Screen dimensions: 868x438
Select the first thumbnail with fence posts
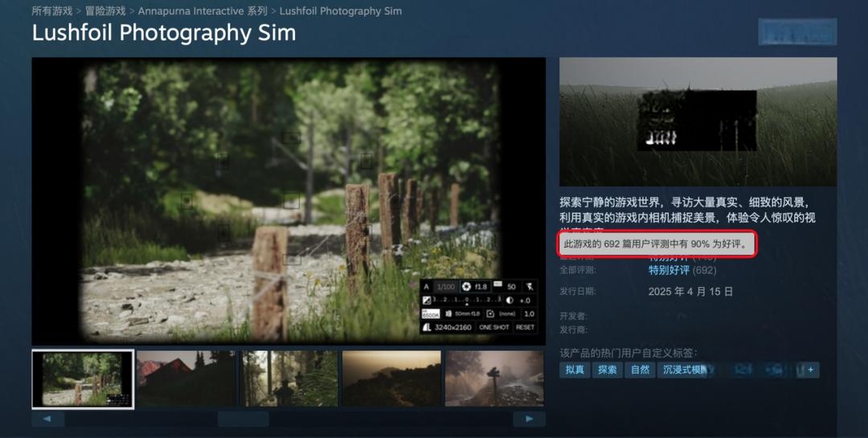click(x=83, y=379)
